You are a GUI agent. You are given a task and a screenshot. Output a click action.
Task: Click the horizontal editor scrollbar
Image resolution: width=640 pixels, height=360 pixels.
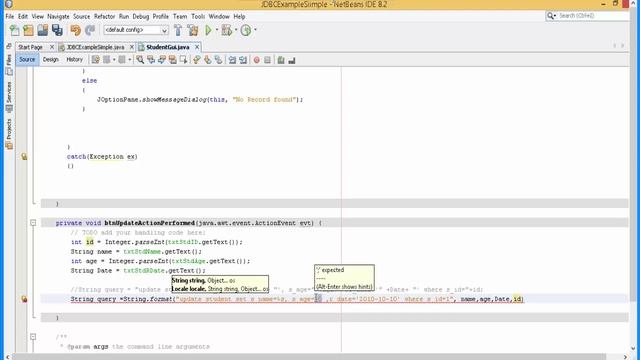[309, 357]
